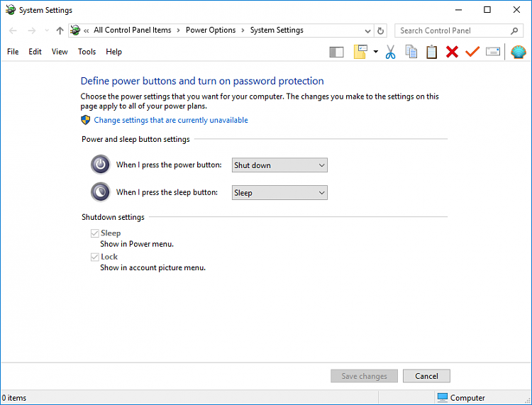Toggle the Sleep checkbox under Shutdown settings
The width and height of the screenshot is (532, 405).
pyautogui.click(x=94, y=233)
